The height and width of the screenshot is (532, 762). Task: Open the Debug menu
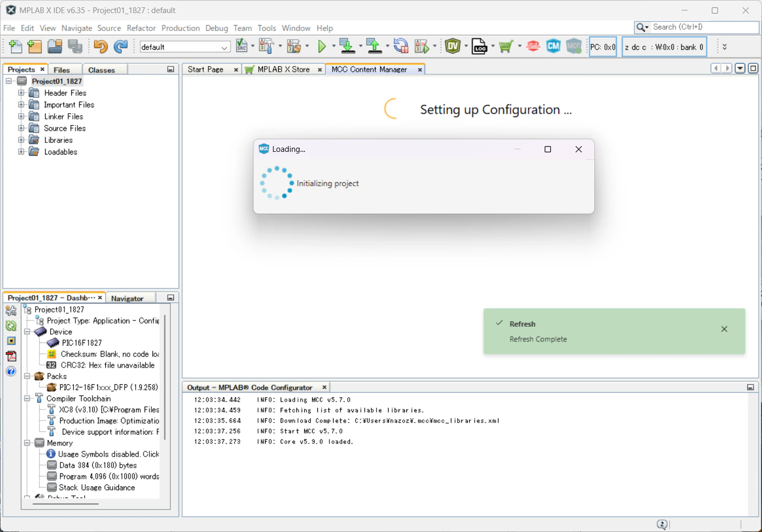coord(217,28)
